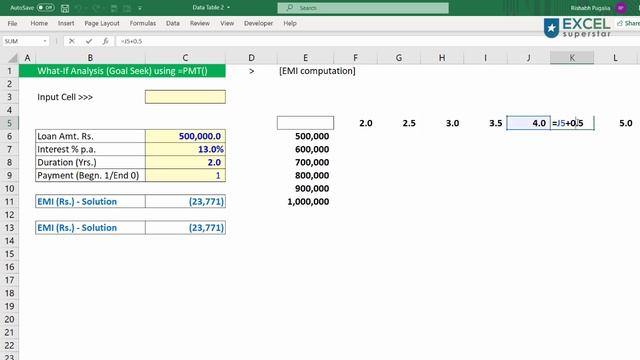Viewport: 640px width, 360px height.
Task: Click the Name Box showing SUM
Action: click(21, 41)
